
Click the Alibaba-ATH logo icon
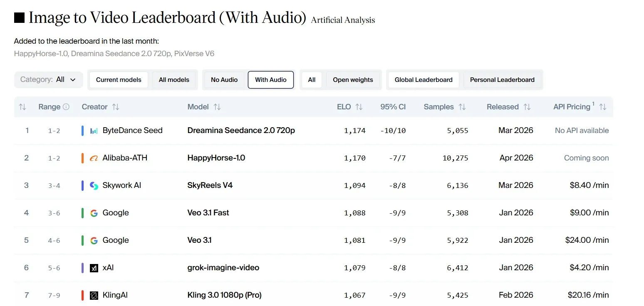[94, 158]
